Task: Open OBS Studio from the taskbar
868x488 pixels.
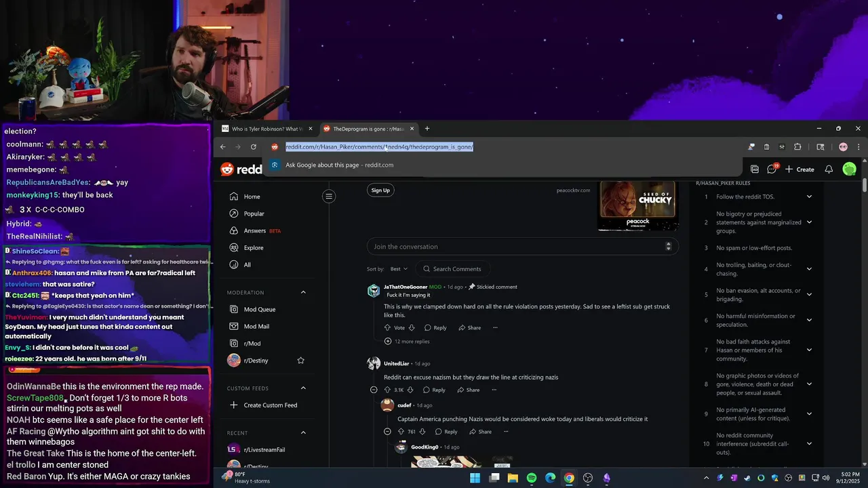Action: point(588,478)
